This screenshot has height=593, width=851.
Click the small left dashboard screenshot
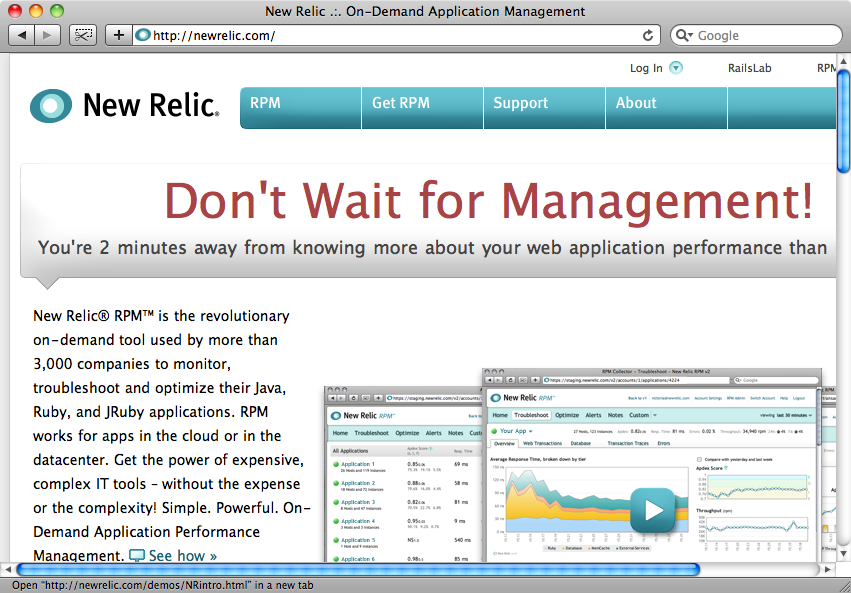click(403, 474)
